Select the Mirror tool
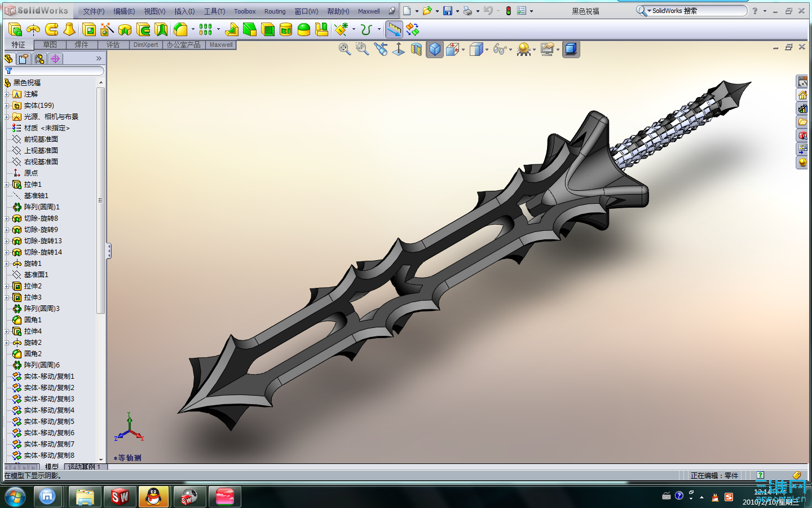The height and width of the screenshot is (508, 812). tap(322, 29)
